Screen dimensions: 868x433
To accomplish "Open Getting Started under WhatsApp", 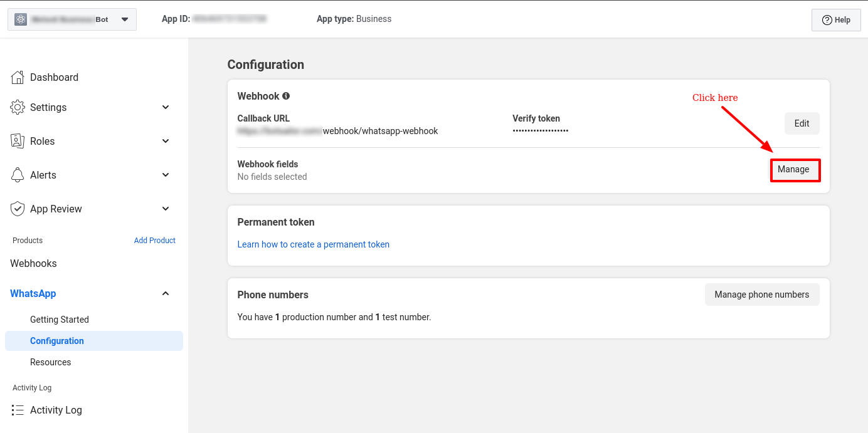I will pos(60,320).
